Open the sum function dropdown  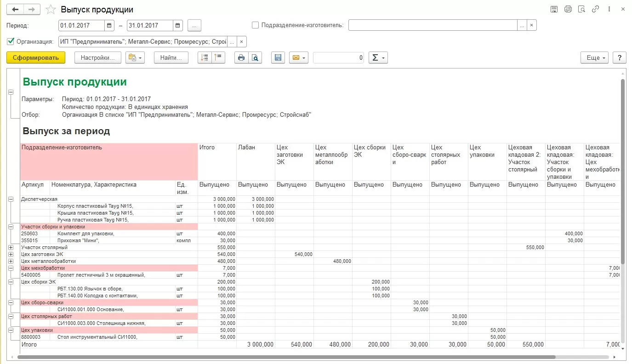[378, 58]
